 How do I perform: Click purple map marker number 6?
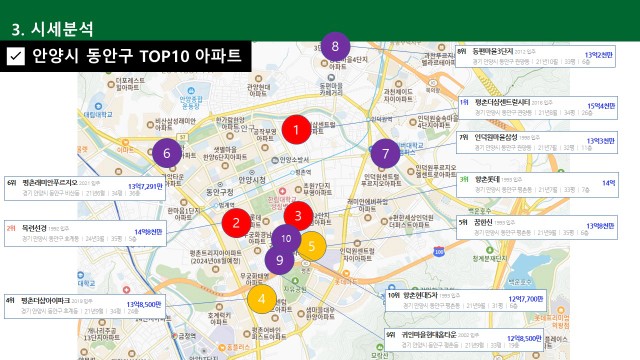pos(167,153)
